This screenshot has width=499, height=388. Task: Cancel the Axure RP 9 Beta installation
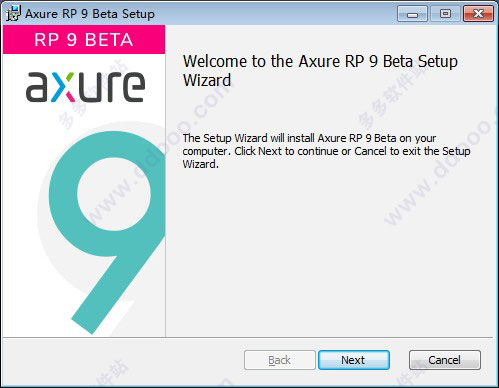click(445, 360)
